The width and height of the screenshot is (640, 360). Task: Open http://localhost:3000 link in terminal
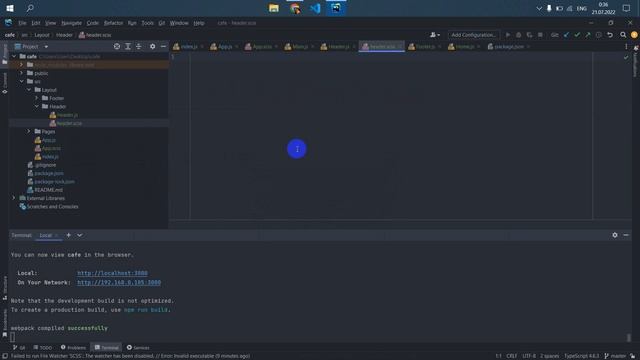click(x=112, y=273)
